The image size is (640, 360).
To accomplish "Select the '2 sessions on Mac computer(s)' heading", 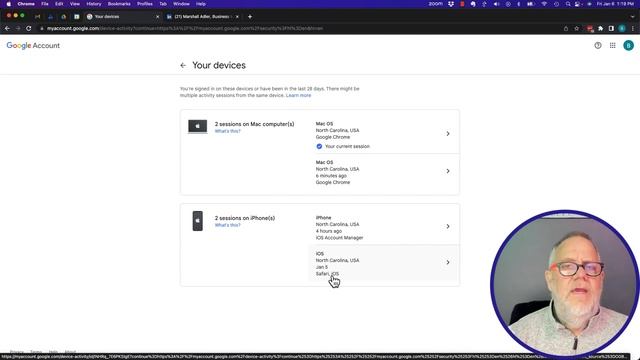I will [254, 124].
